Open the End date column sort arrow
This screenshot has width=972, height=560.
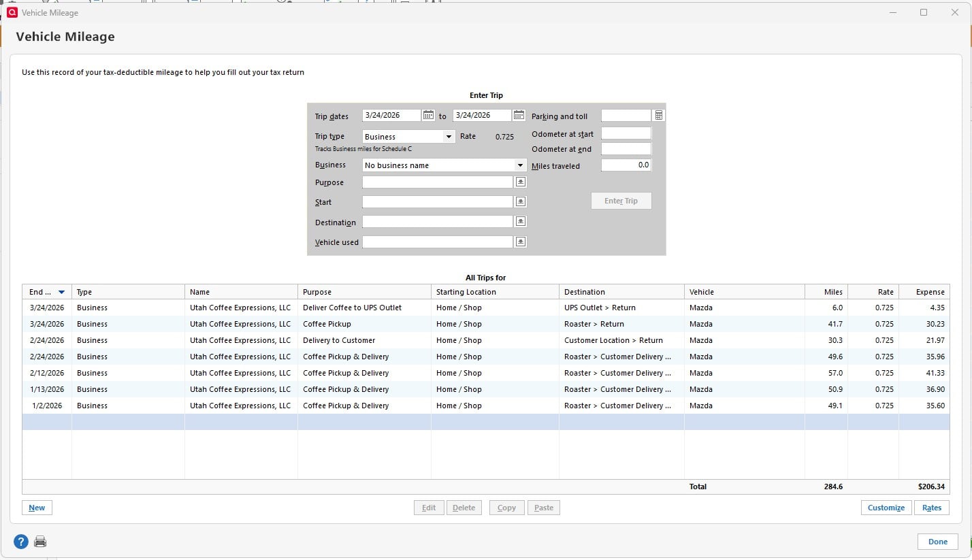point(61,291)
